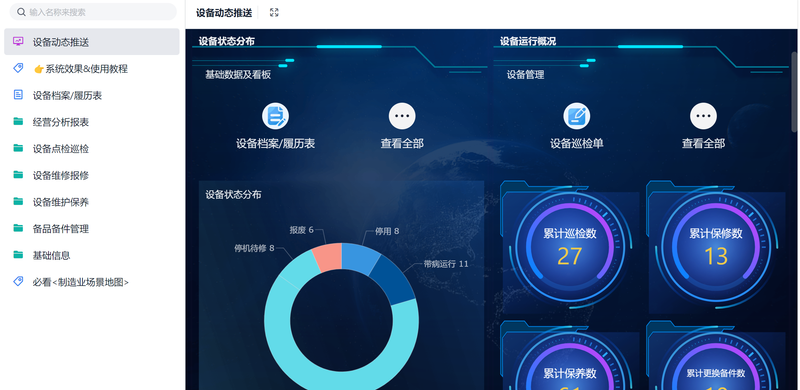
Task: Click the dashboard vertical scrollbar thumb
Action: click(x=794, y=92)
